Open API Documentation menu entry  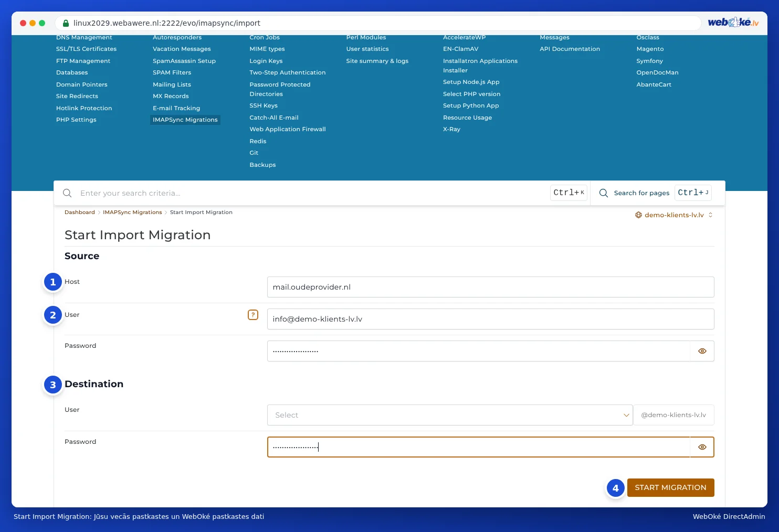pyautogui.click(x=570, y=49)
